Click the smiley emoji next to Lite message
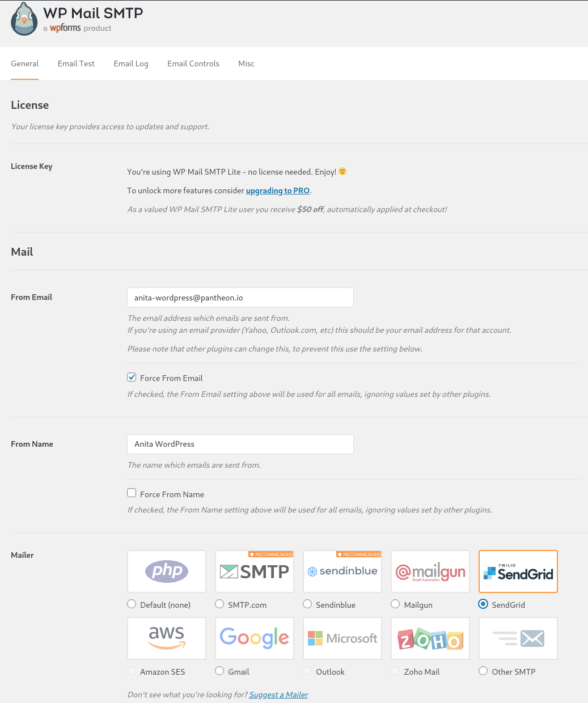This screenshot has height=703, width=588. click(x=342, y=171)
